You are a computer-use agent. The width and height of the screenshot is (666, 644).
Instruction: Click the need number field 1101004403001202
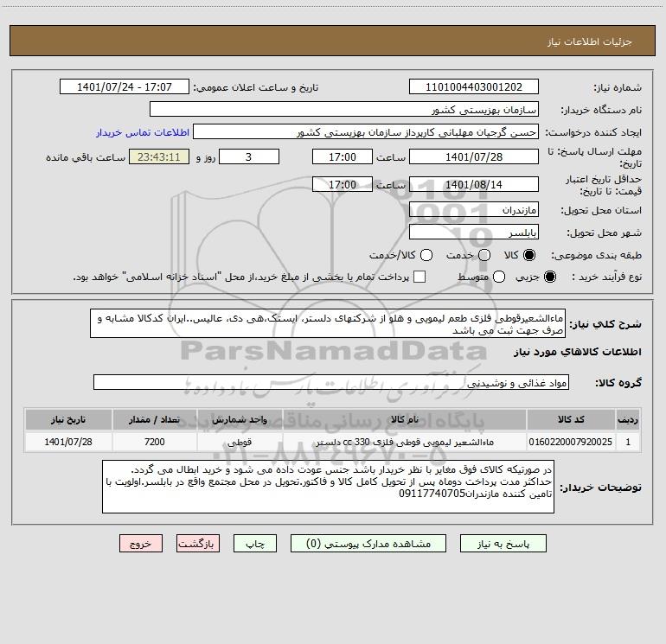474,87
